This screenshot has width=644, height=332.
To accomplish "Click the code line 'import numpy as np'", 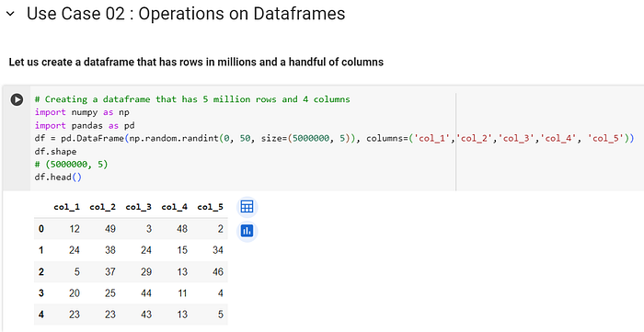I will coord(82,112).
